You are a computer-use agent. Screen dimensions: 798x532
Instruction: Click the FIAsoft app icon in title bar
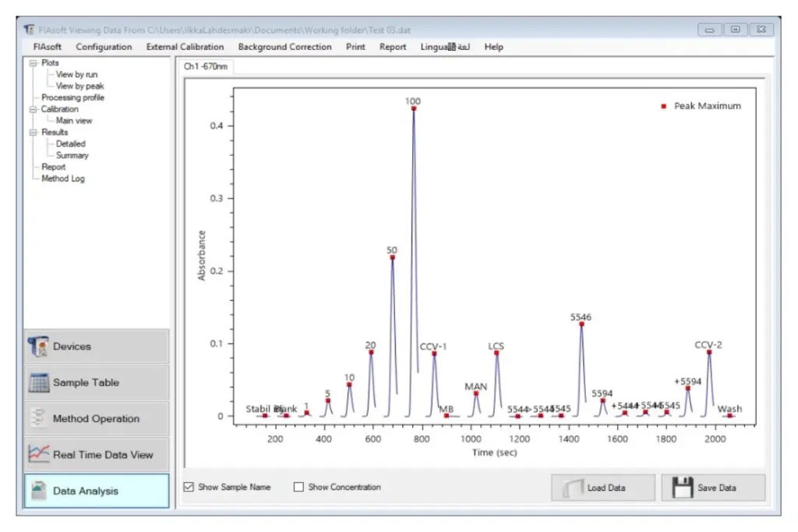[29, 30]
